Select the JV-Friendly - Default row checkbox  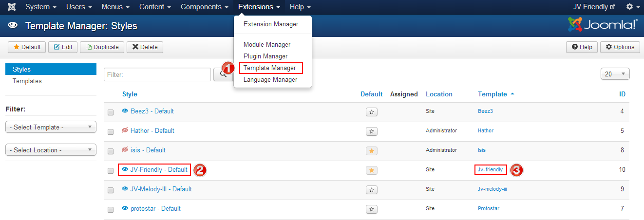111,171
